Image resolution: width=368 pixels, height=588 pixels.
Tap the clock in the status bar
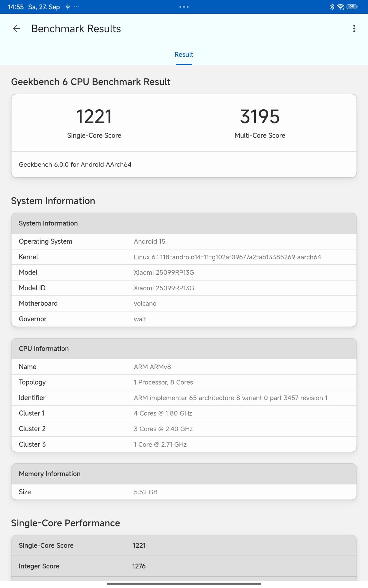tap(16, 7)
